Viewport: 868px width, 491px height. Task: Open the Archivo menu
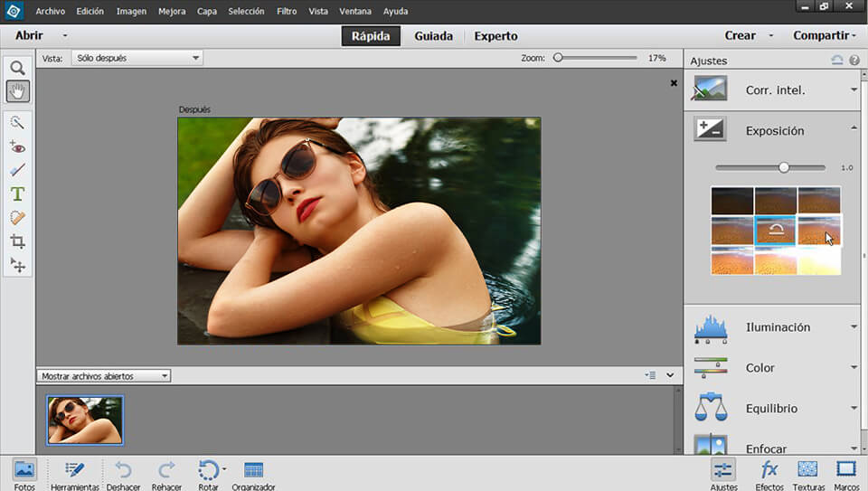pyautogui.click(x=51, y=11)
